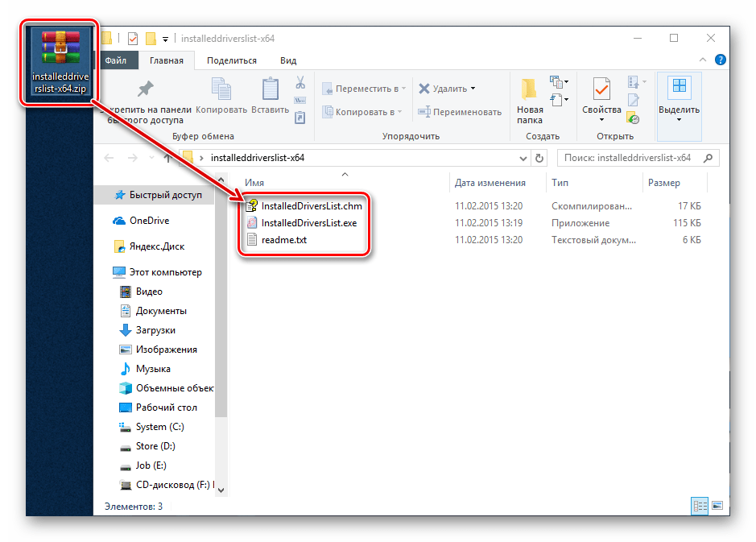Viewport: 756px width, 542px height.
Task: Click the Paste shortcut icon in clipboard group
Action: [x=300, y=117]
